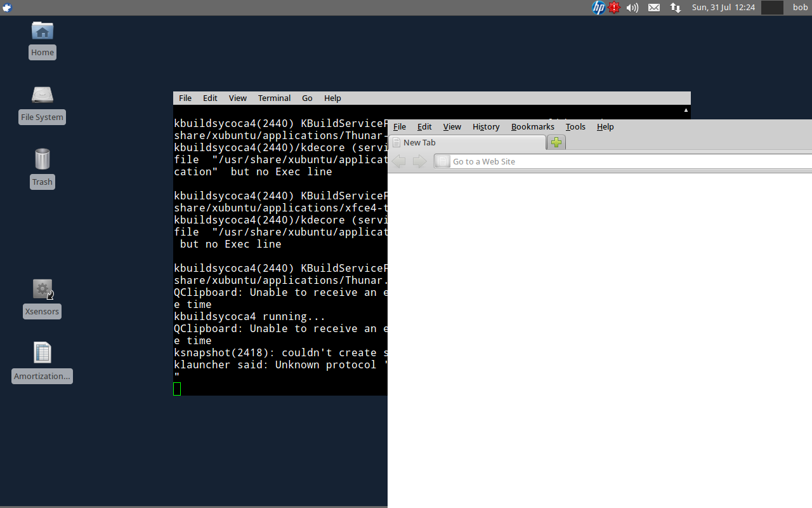Click the site icon in address bar
This screenshot has width=812, height=508.
(443, 161)
